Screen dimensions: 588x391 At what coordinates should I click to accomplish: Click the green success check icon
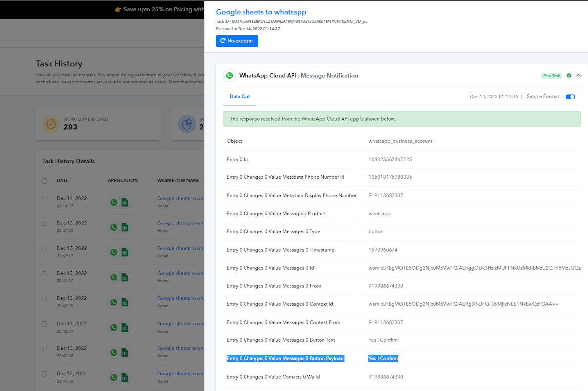569,75
